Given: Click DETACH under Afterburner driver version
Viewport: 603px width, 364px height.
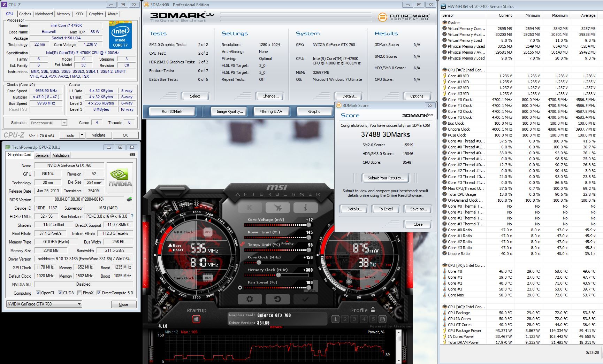Looking at the screenshot, I should [x=276, y=327].
